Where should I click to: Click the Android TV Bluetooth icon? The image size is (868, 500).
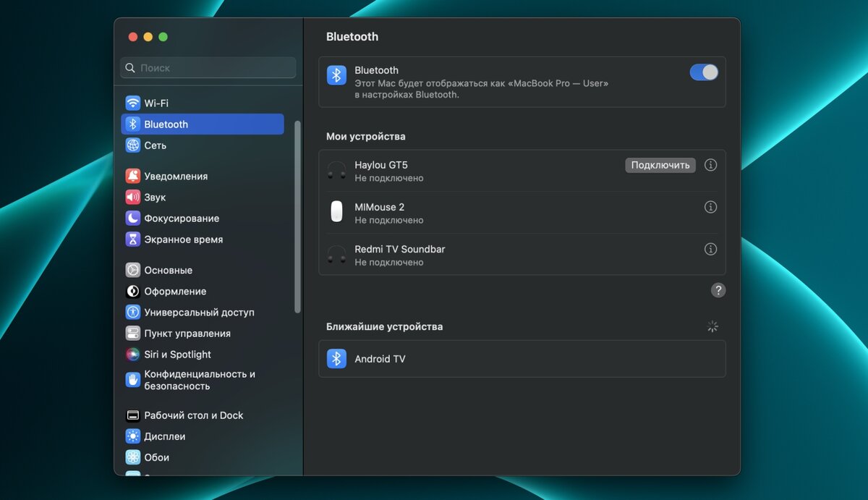pos(336,358)
